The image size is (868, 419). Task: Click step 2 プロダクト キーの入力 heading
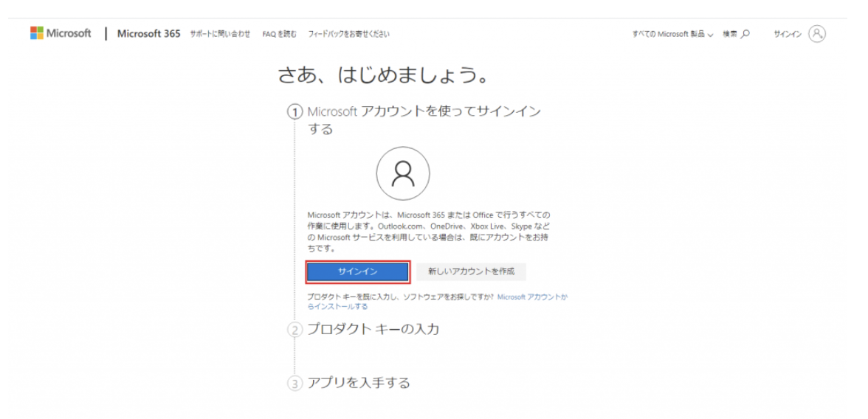tap(373, 329)
